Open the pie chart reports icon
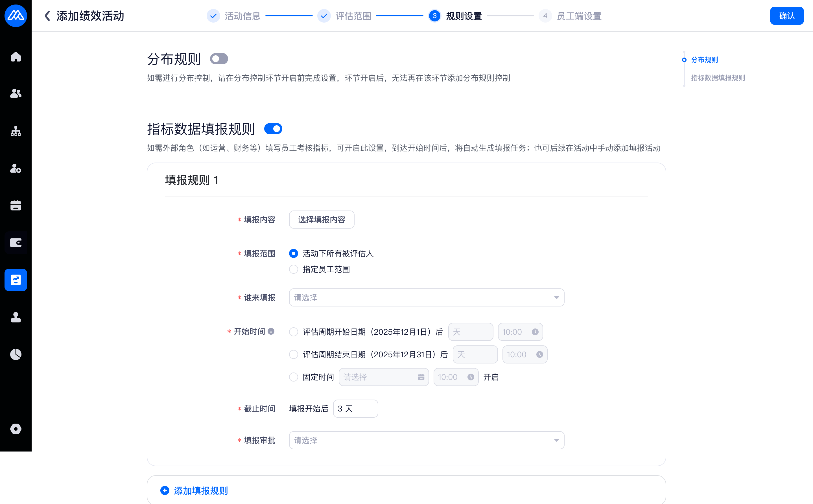This screenshot has width=813, height=504. tap(16, 354)
